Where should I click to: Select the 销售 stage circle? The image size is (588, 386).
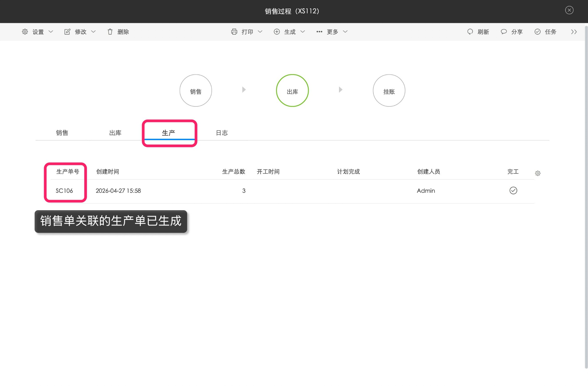coord(196,91)
